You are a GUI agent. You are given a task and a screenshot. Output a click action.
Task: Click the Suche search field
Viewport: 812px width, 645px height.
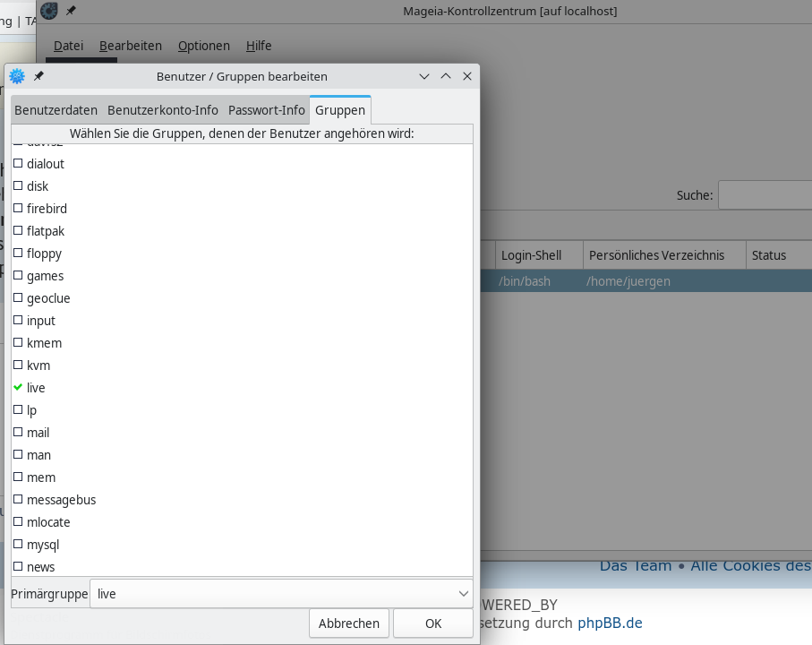pyautogui.click(x=765, y=195)
